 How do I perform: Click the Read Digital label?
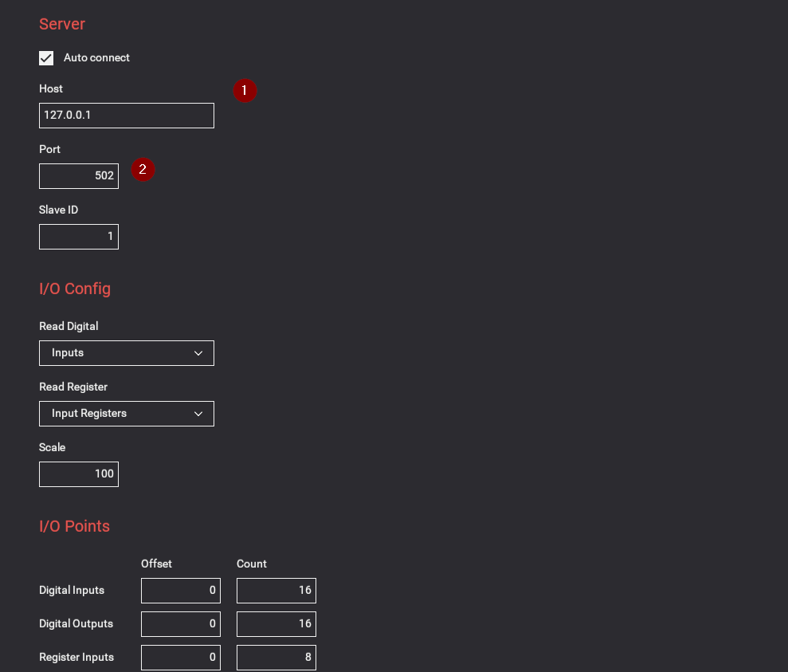point(69,326)
